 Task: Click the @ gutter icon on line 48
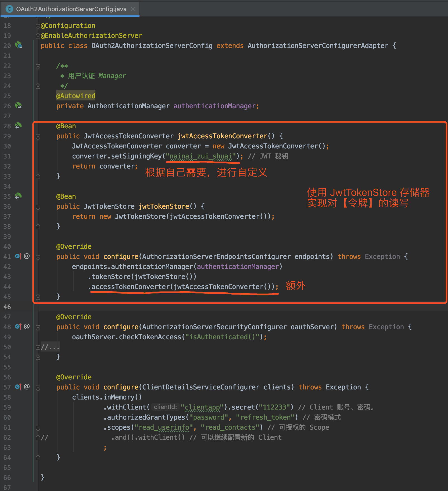(x=27, y=326)
